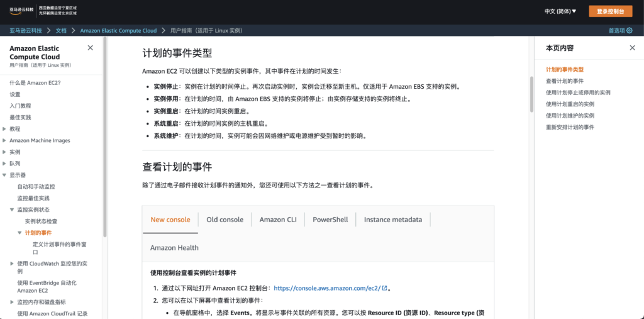This screenshot has width=644, height=319.
Task: Select the Amazon CLI tab
Action: pyautogui.click(x=277, y=220)
